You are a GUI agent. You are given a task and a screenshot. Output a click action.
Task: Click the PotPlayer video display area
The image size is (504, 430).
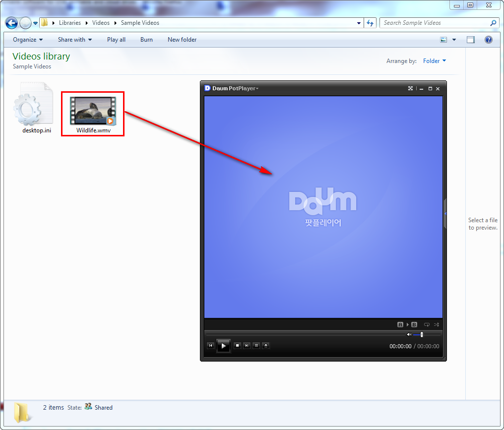(323, 207)
